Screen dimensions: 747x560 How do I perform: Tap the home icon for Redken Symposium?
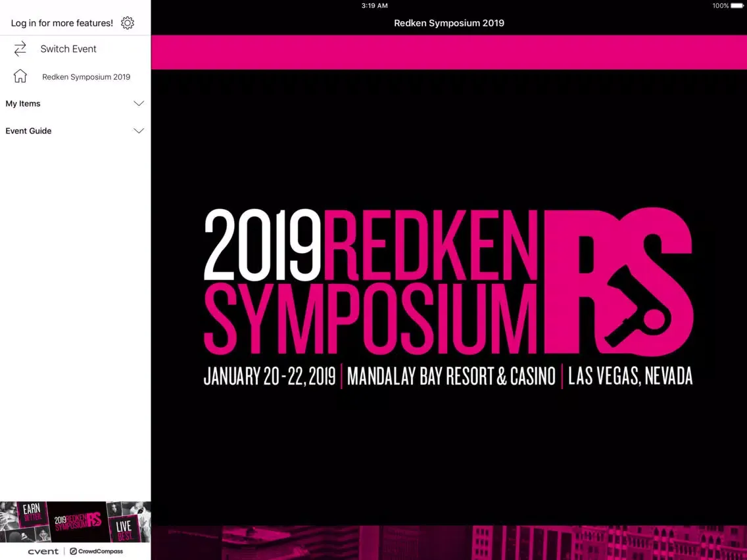(20, 76)
